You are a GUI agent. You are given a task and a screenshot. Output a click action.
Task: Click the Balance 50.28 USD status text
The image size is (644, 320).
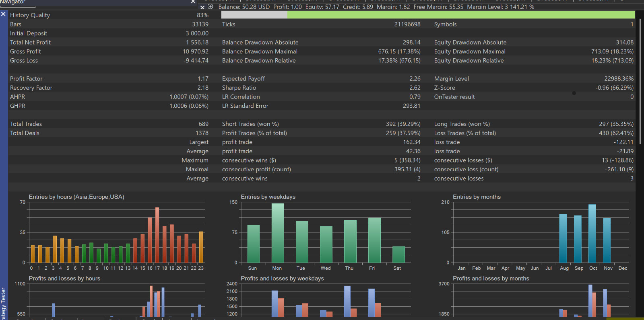(x=244, y=7)
